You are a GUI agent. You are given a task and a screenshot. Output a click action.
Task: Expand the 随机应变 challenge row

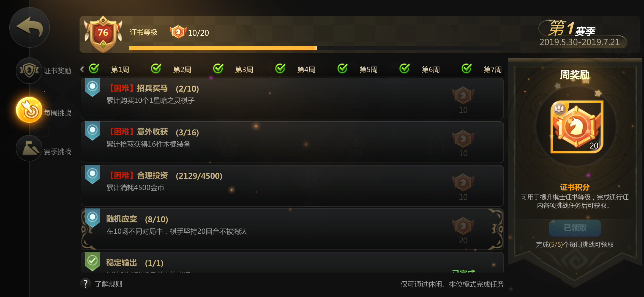coord(292,229)
